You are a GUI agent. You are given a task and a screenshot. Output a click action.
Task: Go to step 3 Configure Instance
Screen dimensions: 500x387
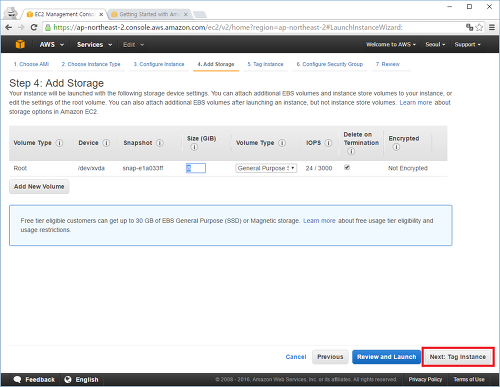pyautogui.click(x=159, y=64)
